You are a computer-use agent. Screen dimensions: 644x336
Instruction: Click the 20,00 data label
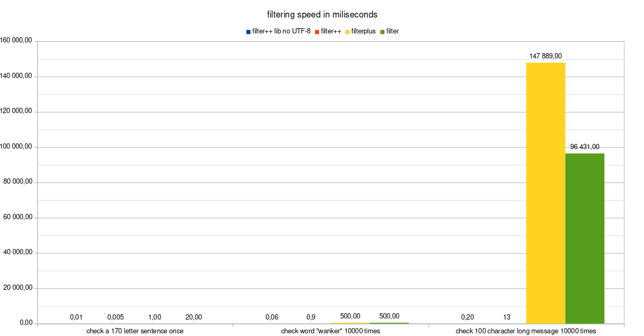[x=193, y=317]
